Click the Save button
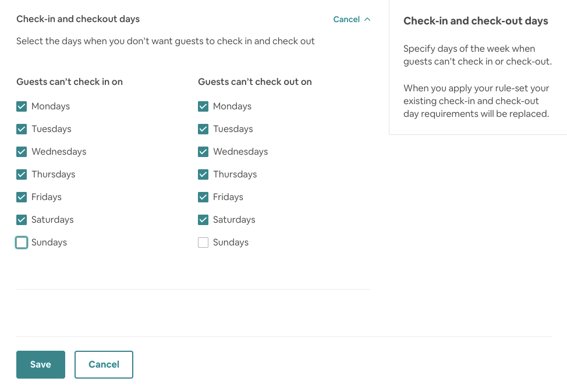Image resolution: width=567 pixels, height=392 pixels. point(41,365)
